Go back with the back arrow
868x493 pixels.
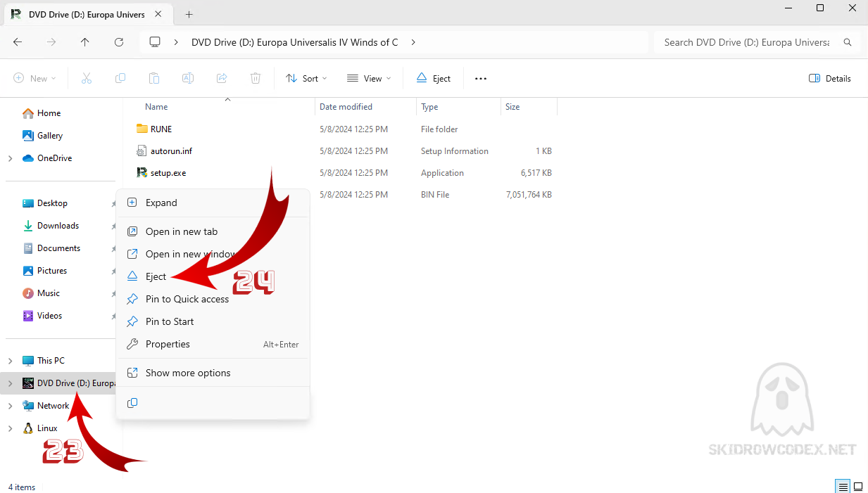click(x=18, y=42)
